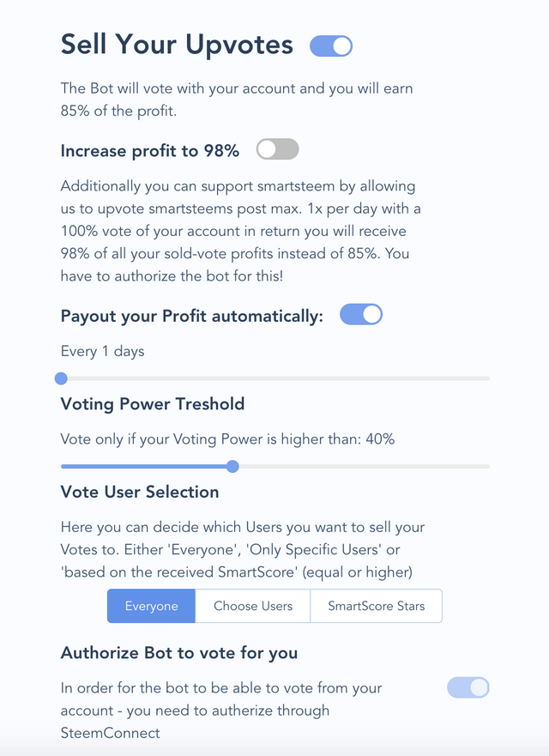This screenshot has width=549, height=756.
Task: Click the SteemConnect text
Action: tap(111, 733)
